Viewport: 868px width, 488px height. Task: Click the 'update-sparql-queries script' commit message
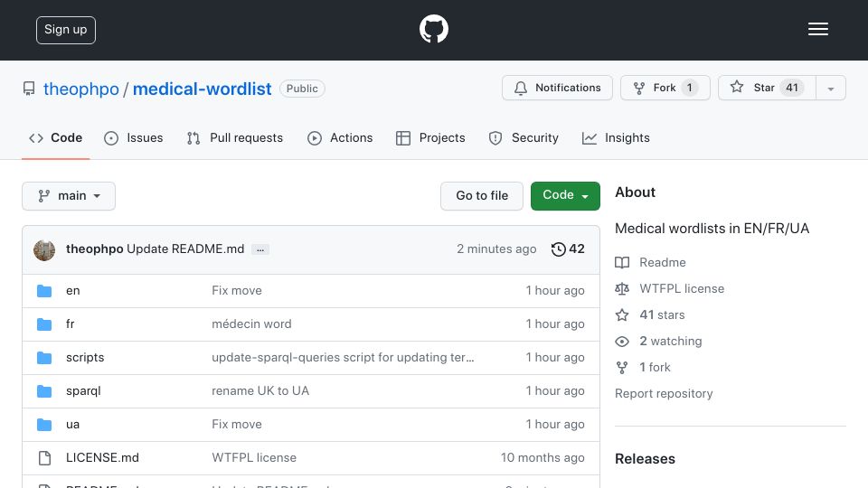[343, 358]
